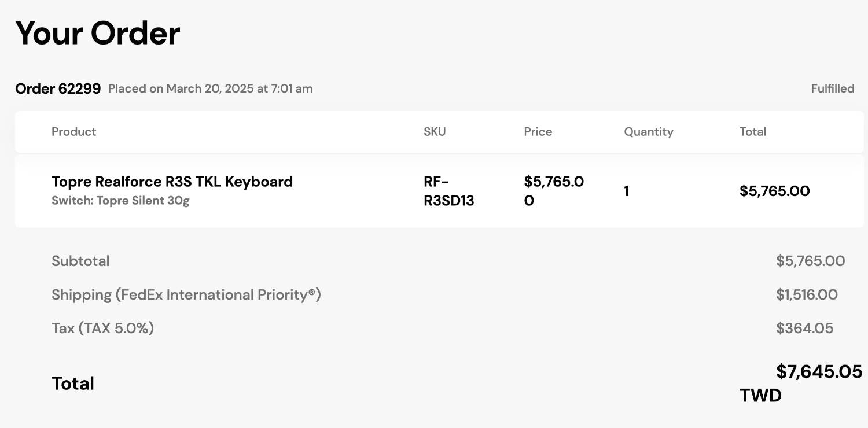The width and height of the screenshot is (868, 428).
Task: Click the Shipping FedEx International Priority line
Action: tap(186, 294)
